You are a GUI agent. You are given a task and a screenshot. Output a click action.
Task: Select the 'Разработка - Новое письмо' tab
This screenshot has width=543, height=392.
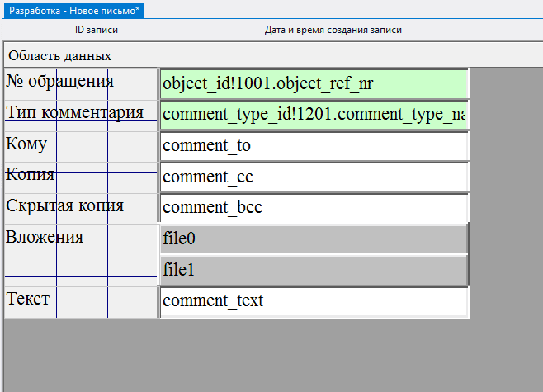click(x=74, y=8)
